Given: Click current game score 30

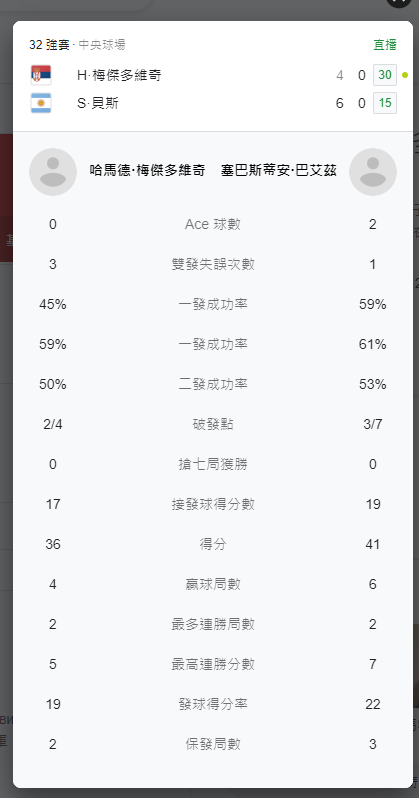Looking at the screenshot, I should point(385,75).
